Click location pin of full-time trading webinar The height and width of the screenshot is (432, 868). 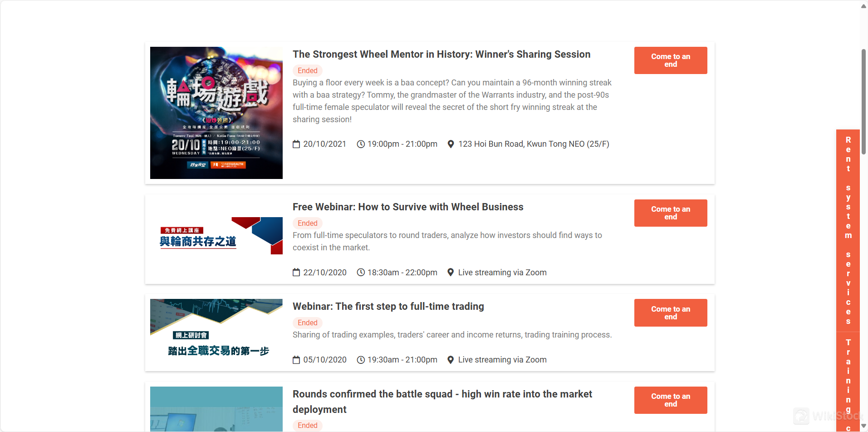[x=451, y=360]
